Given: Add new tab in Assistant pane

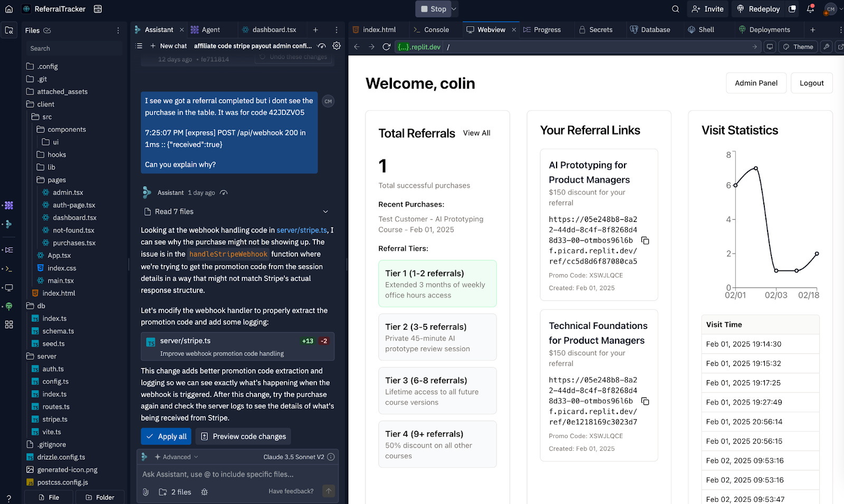Looking at the screenshot, I should click(315, 30).
